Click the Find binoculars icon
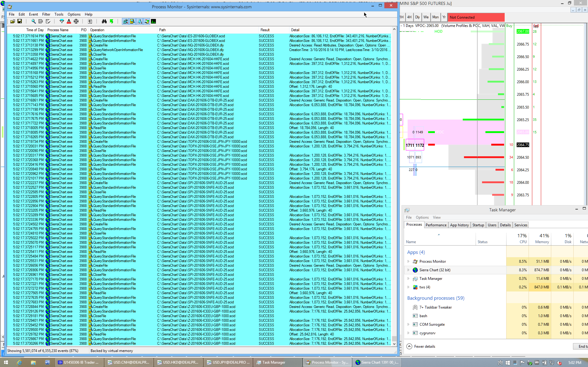 tap(104, 21)
